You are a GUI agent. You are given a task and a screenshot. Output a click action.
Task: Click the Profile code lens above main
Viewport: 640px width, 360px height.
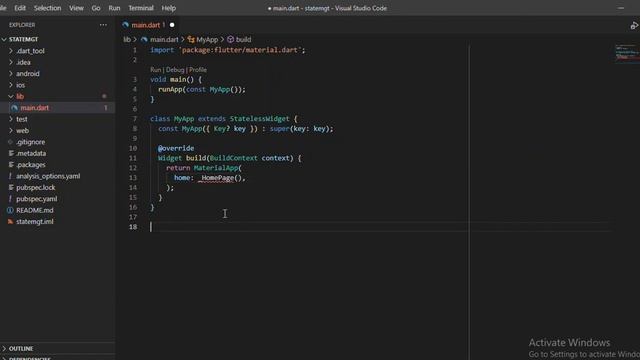coord(198,70)
